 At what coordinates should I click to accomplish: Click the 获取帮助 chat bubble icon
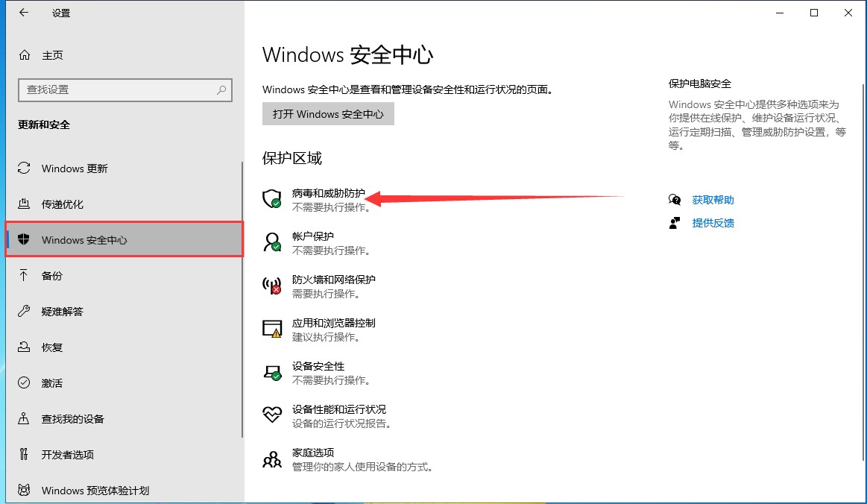tap(675, 200)
